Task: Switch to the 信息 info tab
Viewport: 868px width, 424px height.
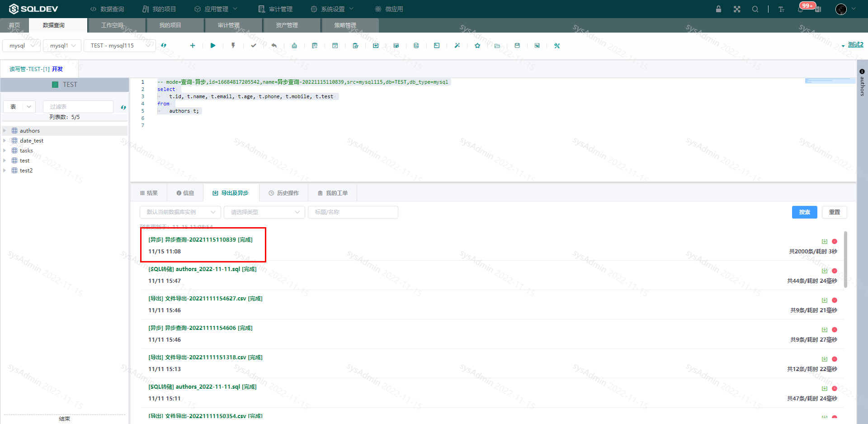Action: click(185, 193)
